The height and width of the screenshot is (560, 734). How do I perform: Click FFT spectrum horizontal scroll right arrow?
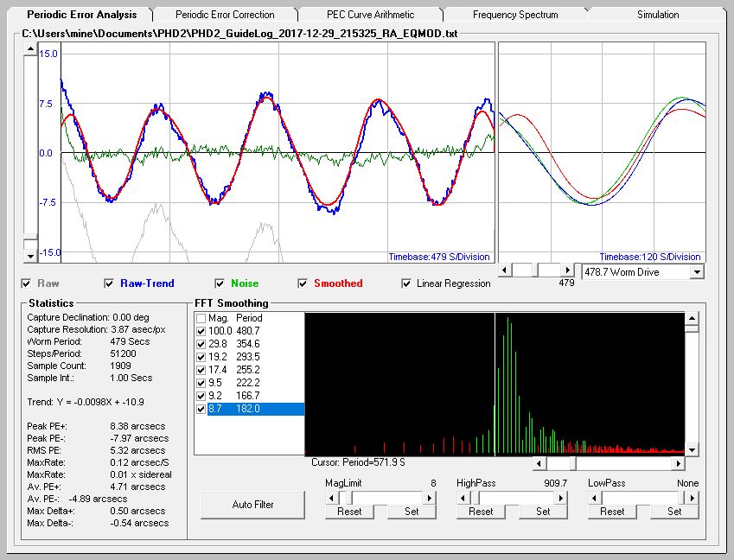tap(677, 464)
